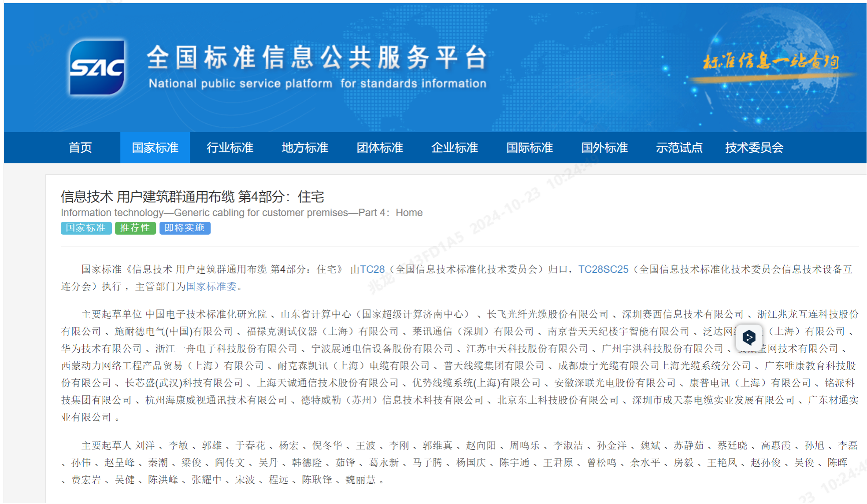Select the 推荐性 tag label
This screenshot has width=867, height=504.
point(135,228)
